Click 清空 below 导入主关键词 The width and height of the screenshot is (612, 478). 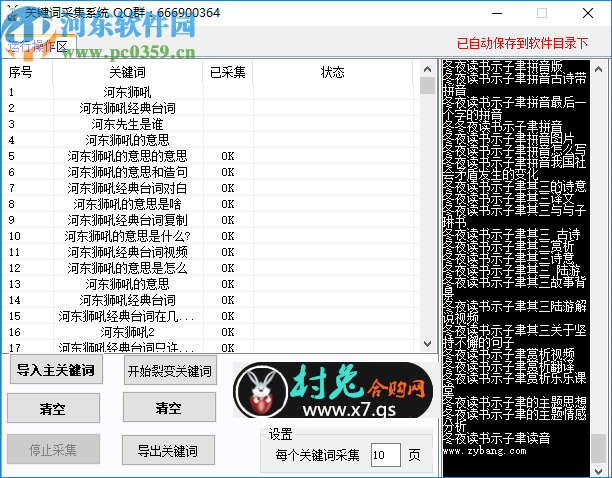click(x=53, y=408)
